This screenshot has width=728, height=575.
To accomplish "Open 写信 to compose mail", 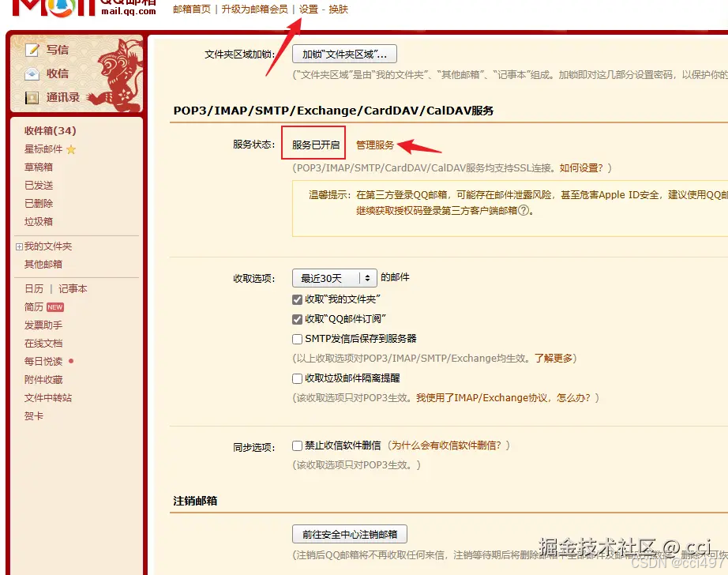I will pos(57,50).
